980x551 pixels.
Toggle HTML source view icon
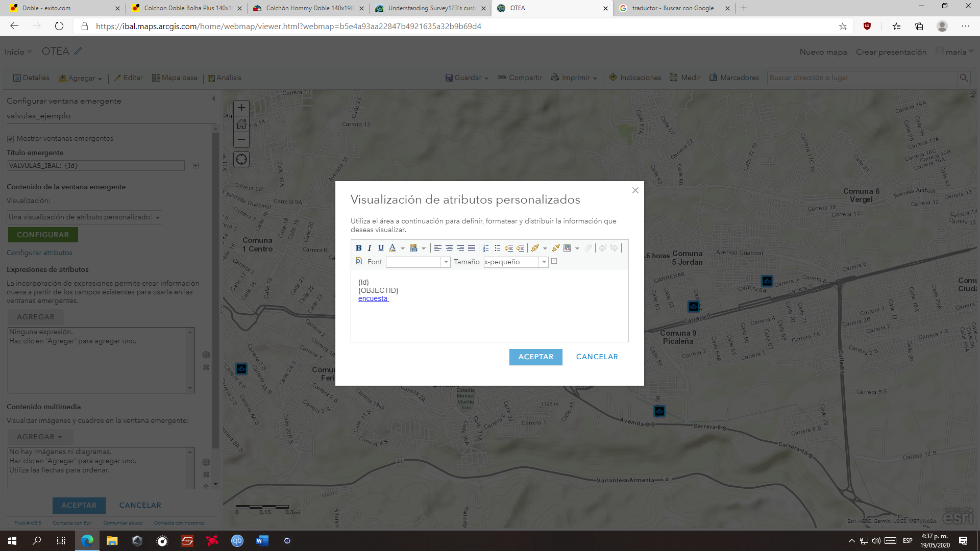(359, 261)
